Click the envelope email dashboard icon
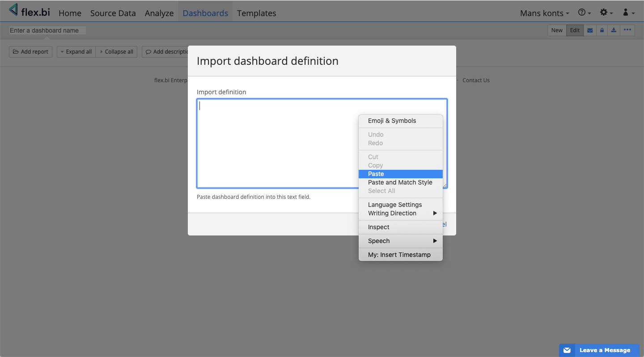Image resolution: width=644 pixels, height=357 pixels. 590,30
